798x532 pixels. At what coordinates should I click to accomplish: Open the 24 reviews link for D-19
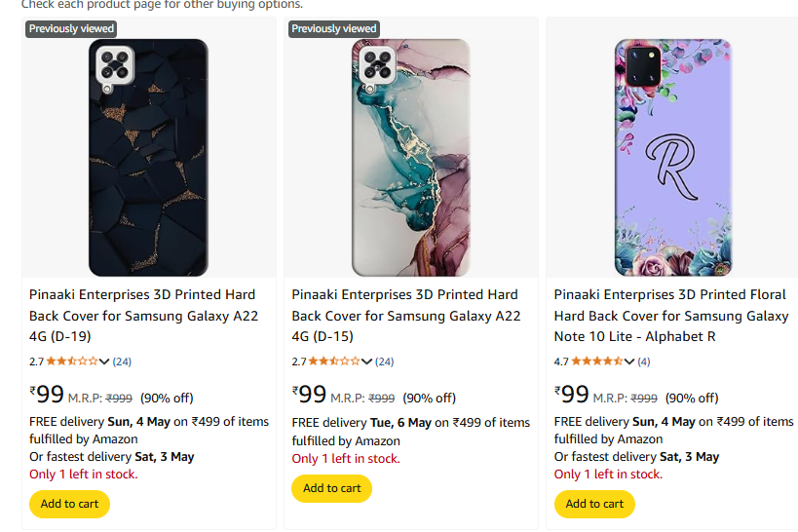pos(122,361)
